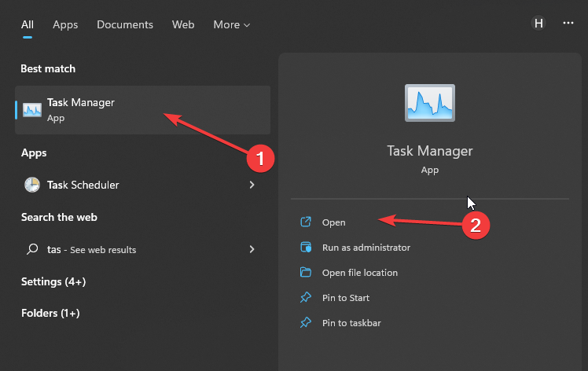Click the Open file location folder icon
588x371 pixels.
click(306, 272)
